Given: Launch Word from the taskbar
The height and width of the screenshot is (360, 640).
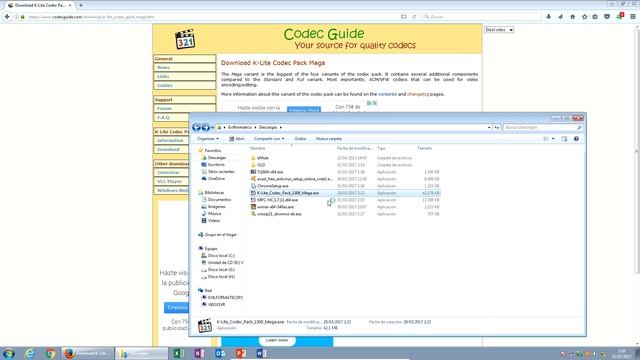Looking at the screenshot, I should tap(261, 353).
